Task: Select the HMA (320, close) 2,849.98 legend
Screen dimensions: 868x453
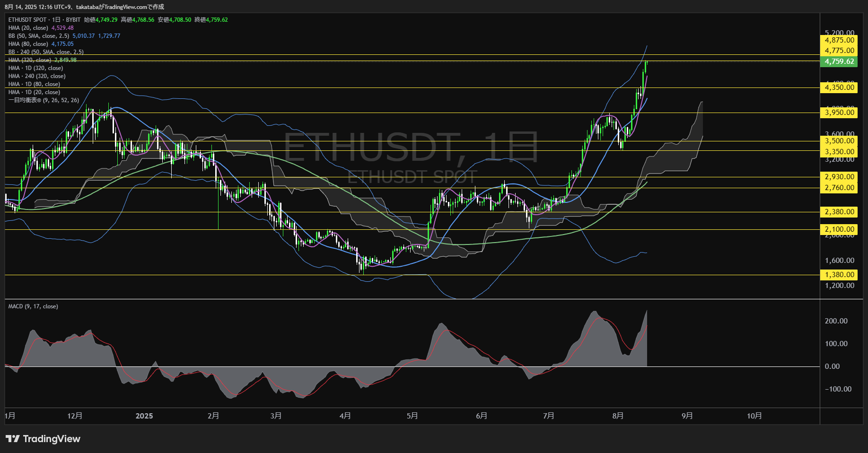Action: 43,60
